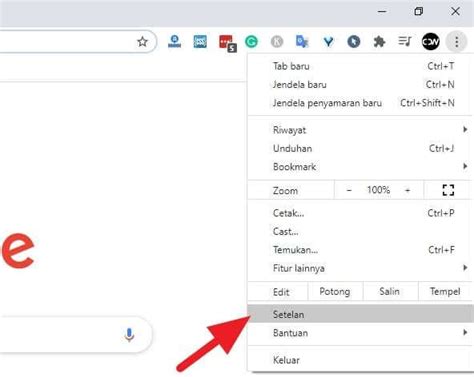
Task: Click the Tempel button
Action: tap(445, 292)
